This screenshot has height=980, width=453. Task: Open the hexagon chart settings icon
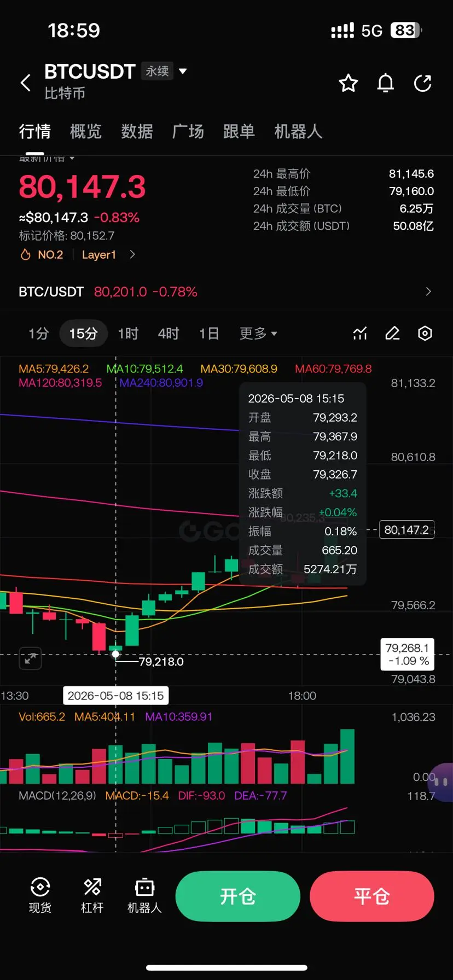coord(425,333)
